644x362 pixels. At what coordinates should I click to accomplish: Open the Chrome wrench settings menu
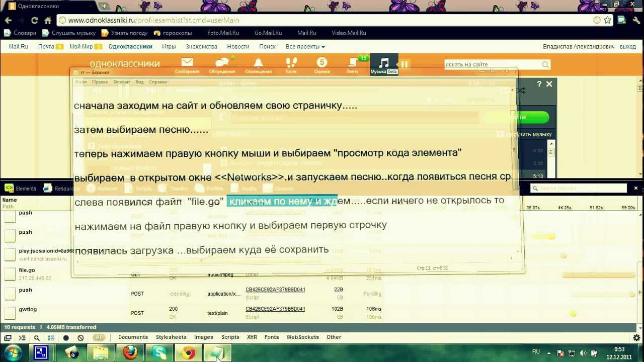pos(636,20)
